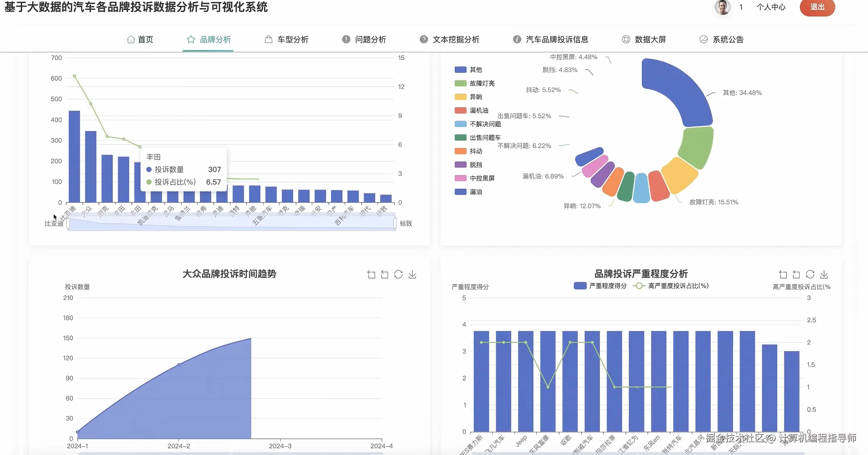Image resolution: width=868 pixels, height=455 pixels.
Task: Toggle the 漏油 legend item
Action: 468,192
